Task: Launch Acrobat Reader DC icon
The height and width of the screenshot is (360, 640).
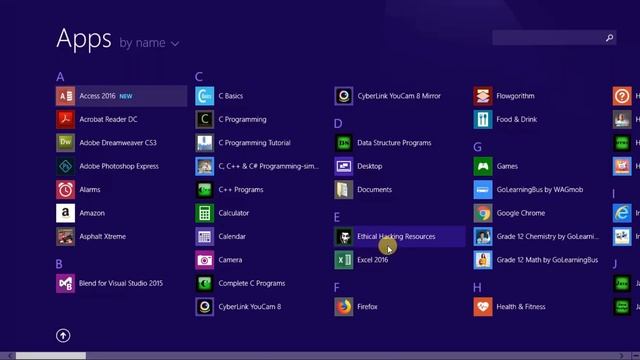Action: (65, 119)
